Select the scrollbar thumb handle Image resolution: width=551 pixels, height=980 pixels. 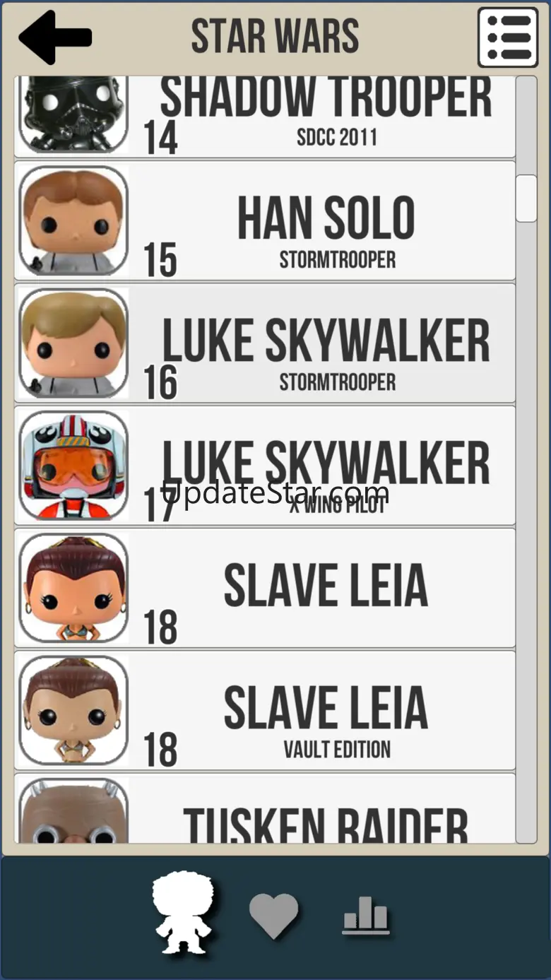point(526,199)
